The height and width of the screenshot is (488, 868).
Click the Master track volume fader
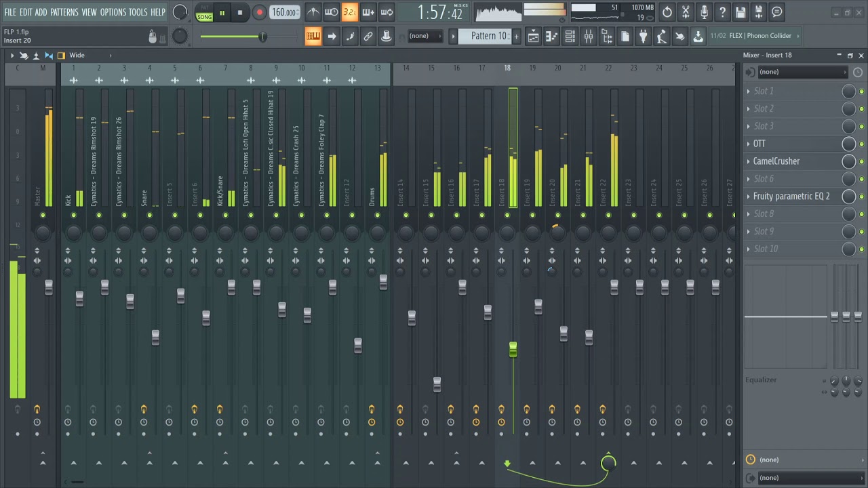[49, 287]
